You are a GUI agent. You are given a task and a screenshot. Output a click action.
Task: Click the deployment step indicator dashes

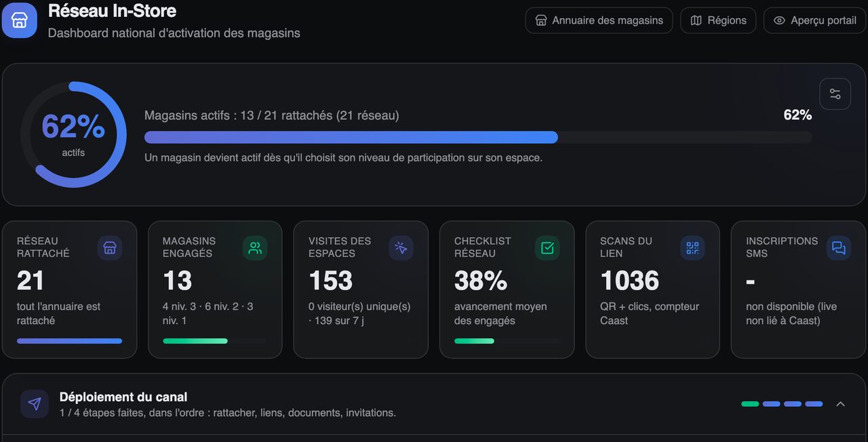[x=782, y=404]
